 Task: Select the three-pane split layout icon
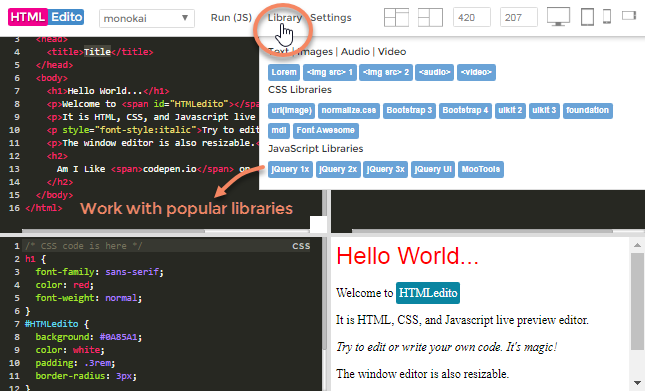430,18
